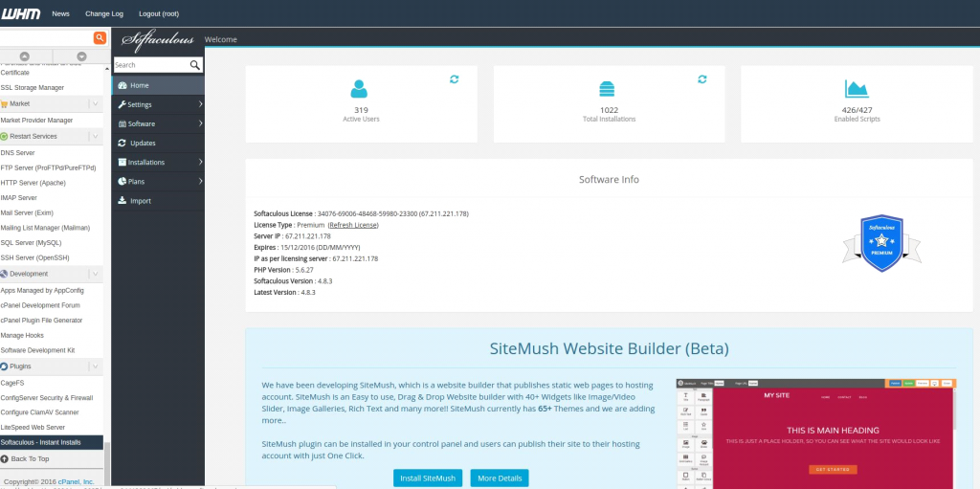The height and width of the screenshot is (489, 980).
Task: Expand the Installations submenu arrow
Action: click(x=201, y=163)
